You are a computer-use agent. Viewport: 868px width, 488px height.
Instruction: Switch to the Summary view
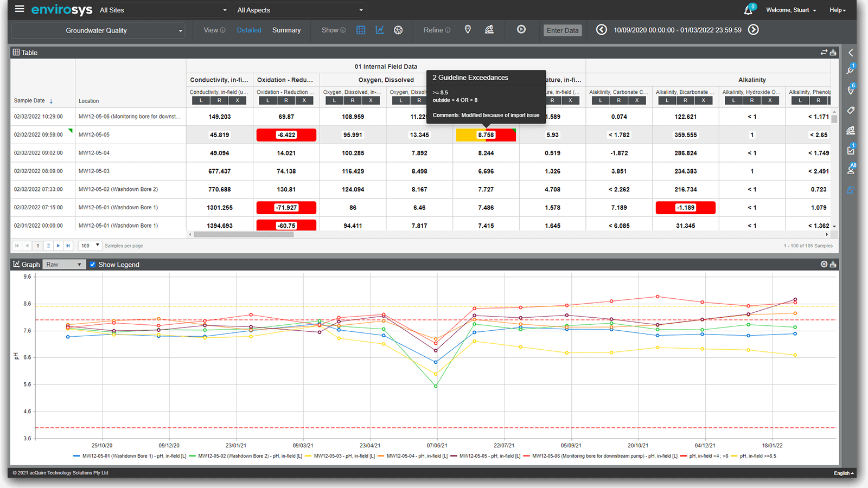click(x=286, y=30)
